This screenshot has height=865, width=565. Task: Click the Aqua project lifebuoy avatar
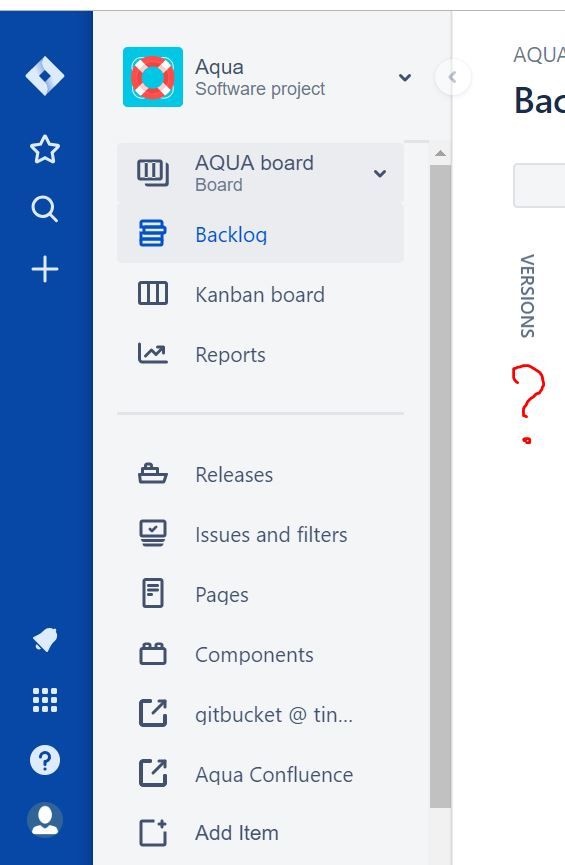[x=153, y=77]
